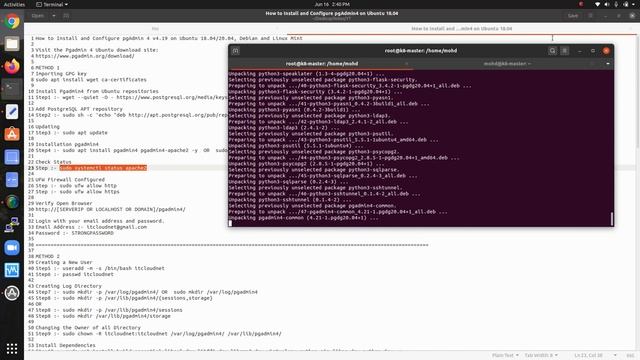Open the blue screen app dock icon
The height and width of the screenshot is (360, 640).
12,157
